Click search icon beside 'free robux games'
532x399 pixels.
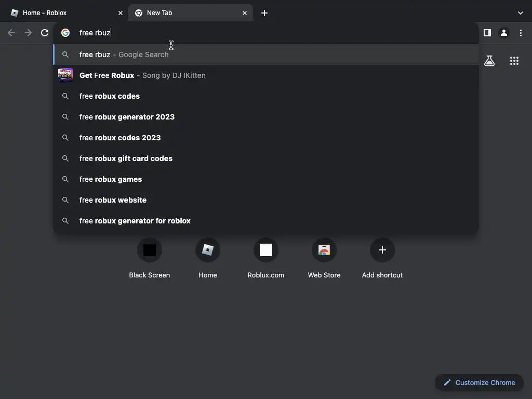tap(65, 179)
